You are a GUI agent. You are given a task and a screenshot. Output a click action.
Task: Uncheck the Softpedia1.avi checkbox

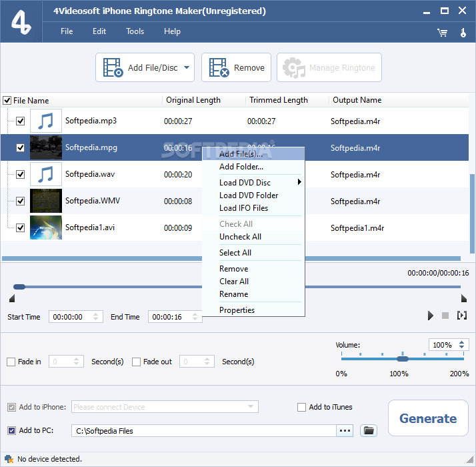[21, 227]
